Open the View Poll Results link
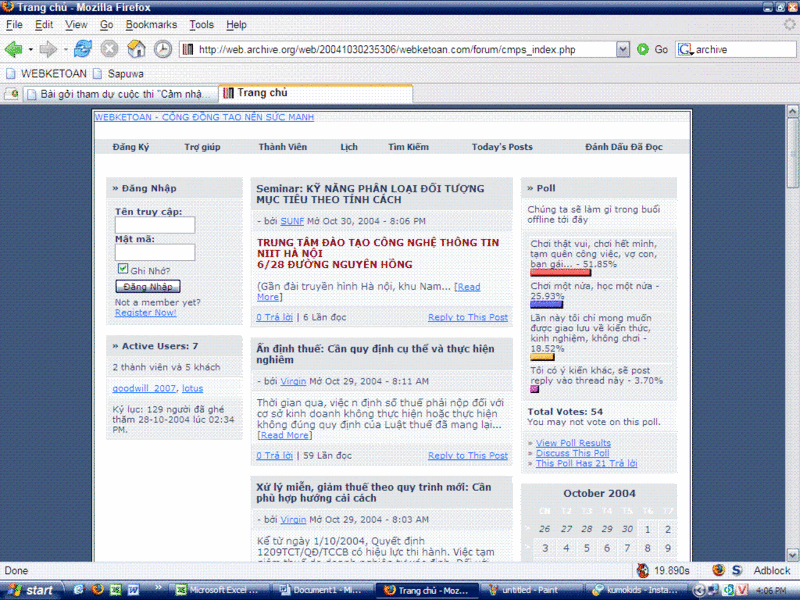 (x=573, y=443)
